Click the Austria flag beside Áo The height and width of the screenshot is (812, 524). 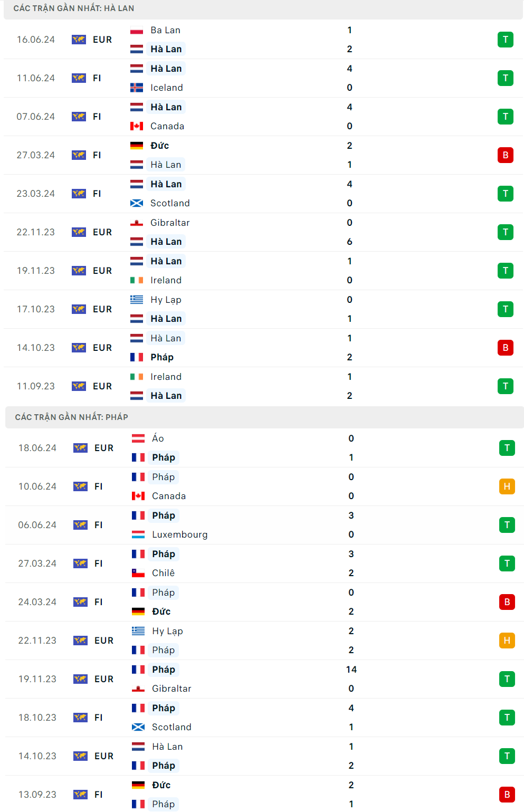[138, 438]
